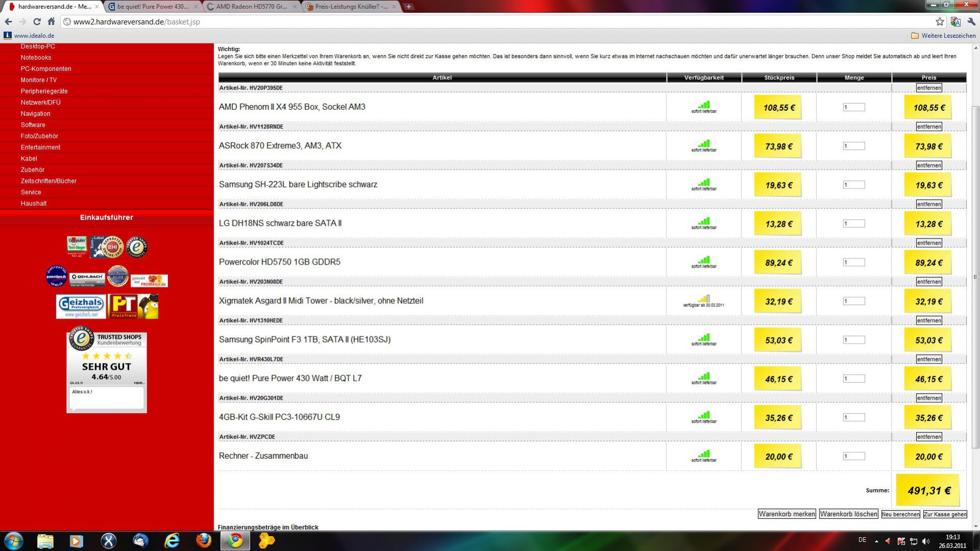Screen dimensions: 980x551
Task: Open Weitere Lesezeichen folder
Action: [x=943, y=36]
